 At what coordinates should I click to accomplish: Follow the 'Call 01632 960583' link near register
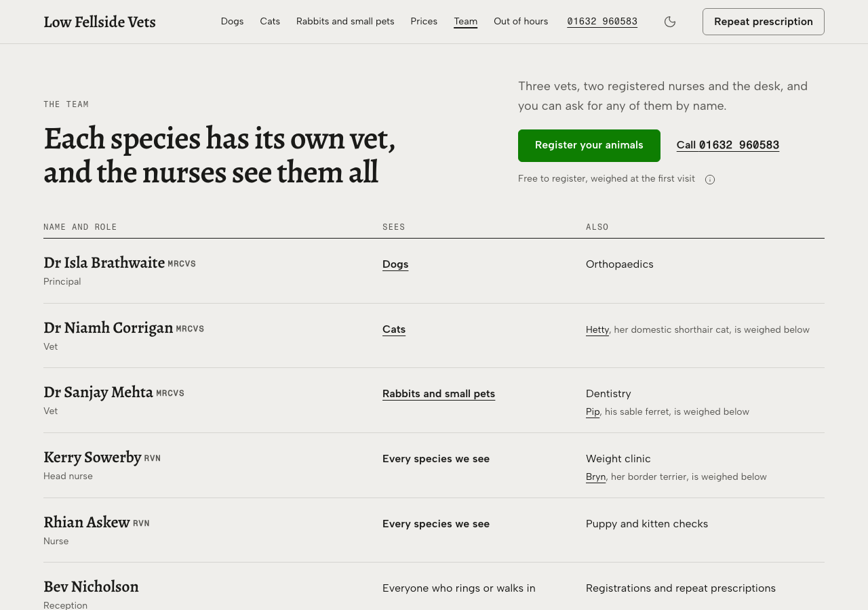728,145
